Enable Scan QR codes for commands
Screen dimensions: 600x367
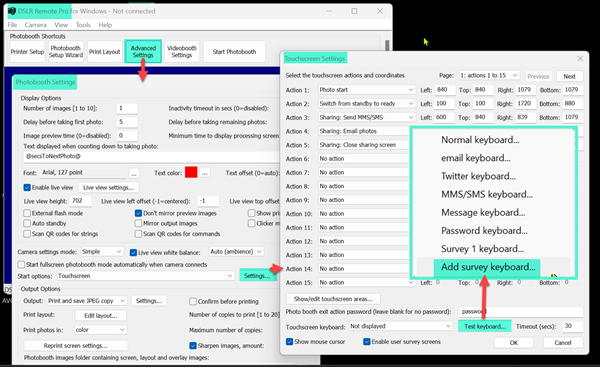click(x=139, y=234)
